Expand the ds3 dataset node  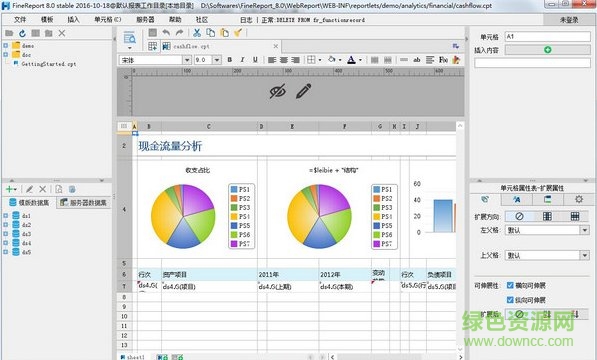(x=5, y=234)
